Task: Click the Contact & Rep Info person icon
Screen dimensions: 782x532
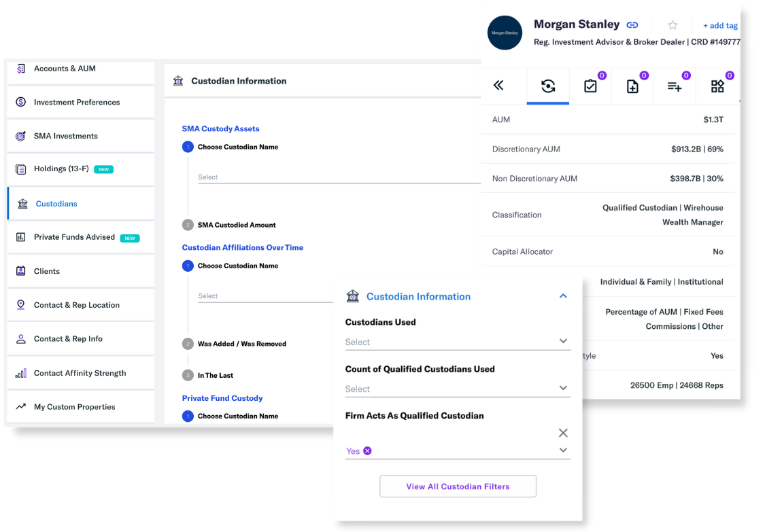Action: [x=20, y=339]
